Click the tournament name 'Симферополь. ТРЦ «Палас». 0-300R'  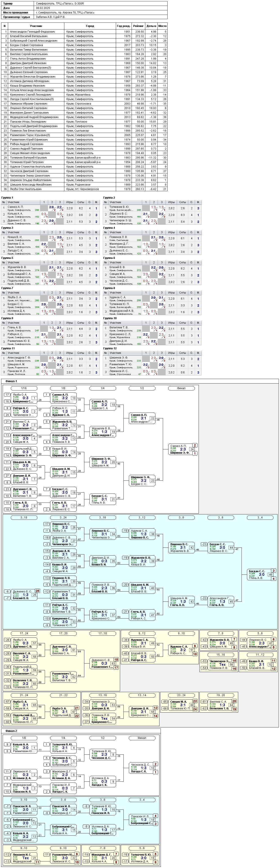pos(60,3)
